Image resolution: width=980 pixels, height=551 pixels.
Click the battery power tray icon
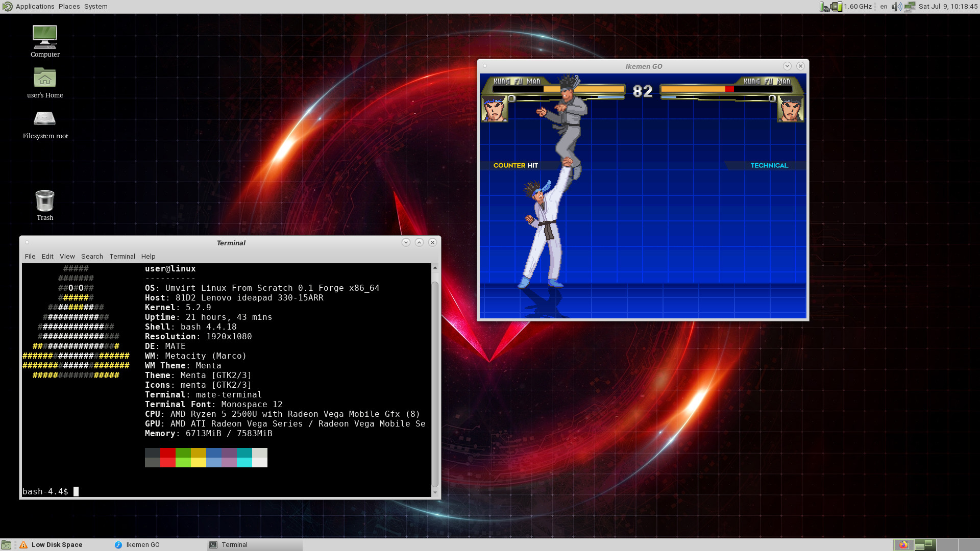824,7
